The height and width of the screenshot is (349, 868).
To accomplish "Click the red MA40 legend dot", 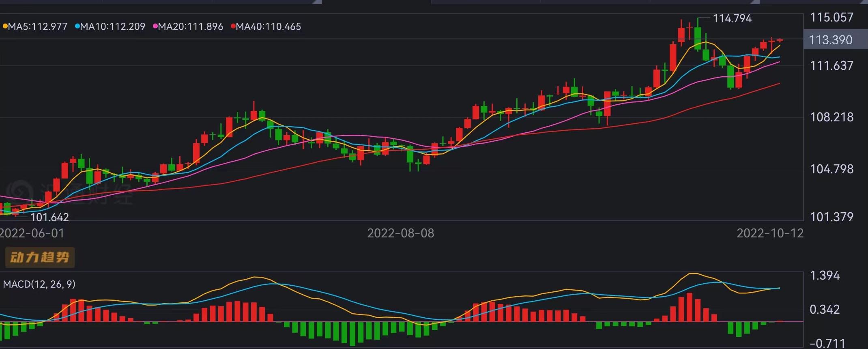I will pos(233,27).
